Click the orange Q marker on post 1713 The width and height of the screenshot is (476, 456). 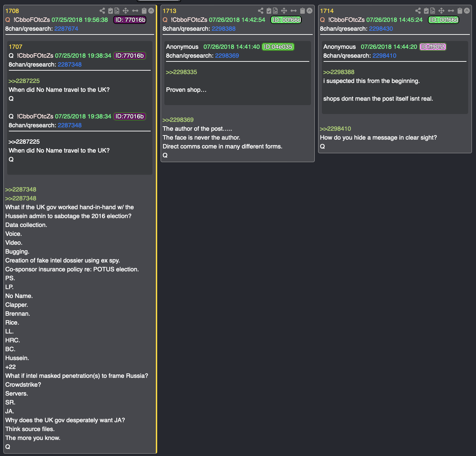(x=165, y=20)
